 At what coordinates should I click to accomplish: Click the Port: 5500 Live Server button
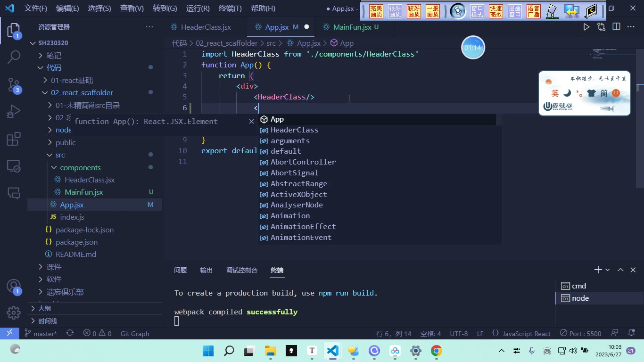580,333
